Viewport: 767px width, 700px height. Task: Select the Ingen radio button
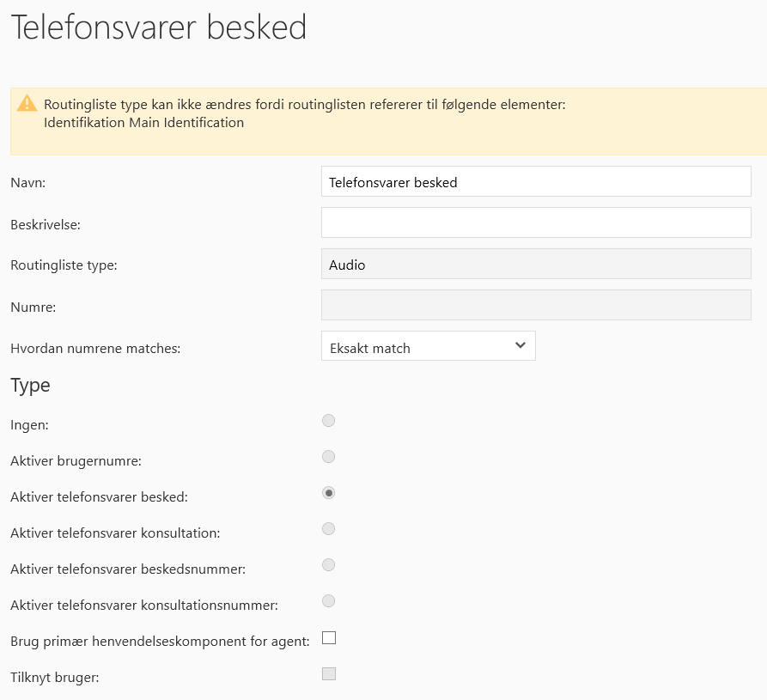(328, 421)
